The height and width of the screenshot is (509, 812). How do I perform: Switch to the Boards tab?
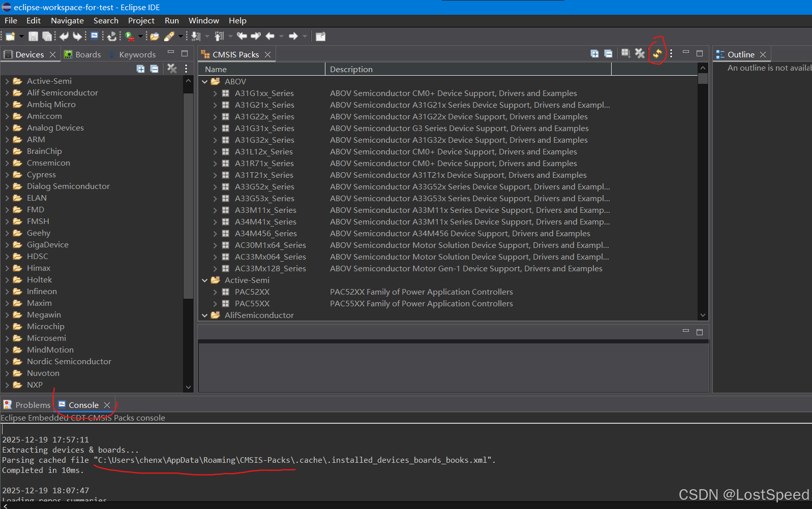pyautogui.click(x=82, y=54)
